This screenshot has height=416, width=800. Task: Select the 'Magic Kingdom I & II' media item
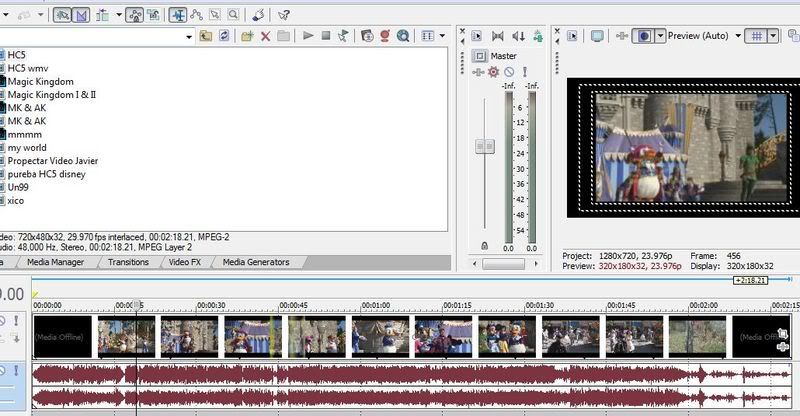[52, 94]
